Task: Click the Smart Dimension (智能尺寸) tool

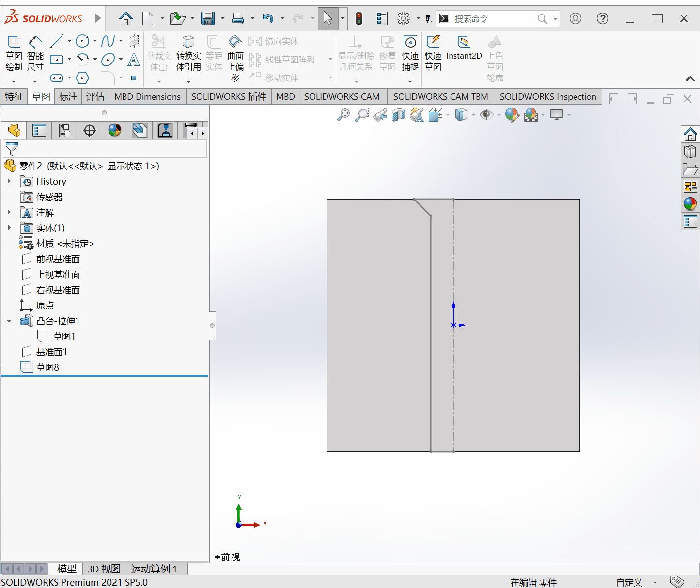Action: 35,54
